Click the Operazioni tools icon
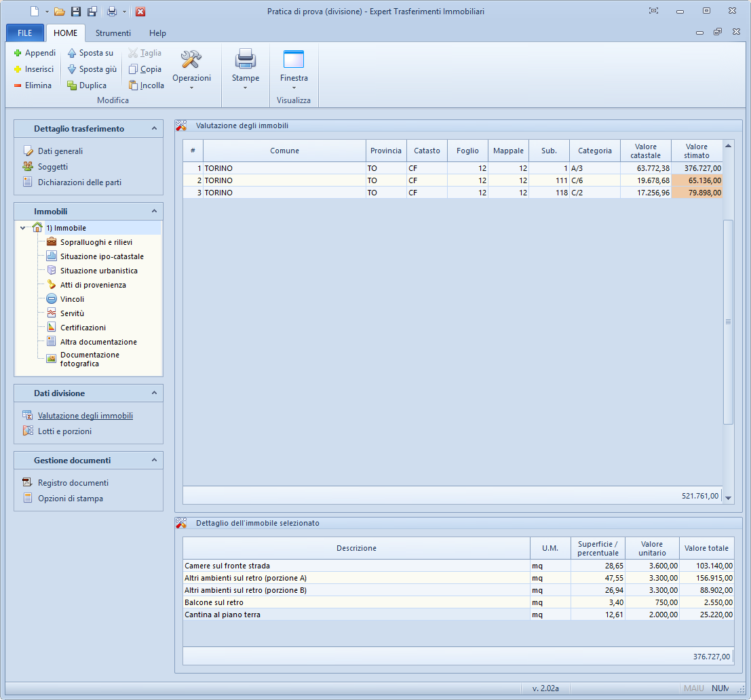 pos(191,60)
